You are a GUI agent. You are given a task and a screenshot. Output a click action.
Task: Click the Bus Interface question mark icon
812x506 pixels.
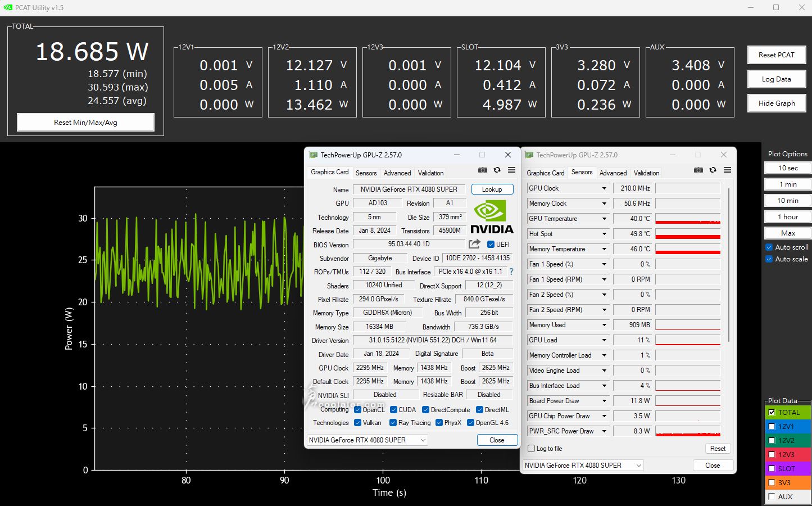(x=511, y=272)
